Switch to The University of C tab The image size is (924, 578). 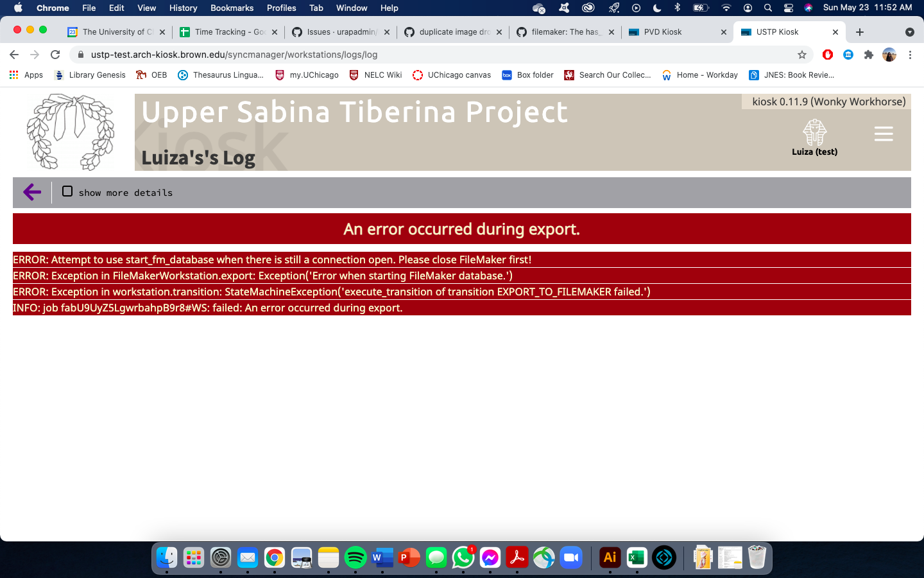coord(117,32)
